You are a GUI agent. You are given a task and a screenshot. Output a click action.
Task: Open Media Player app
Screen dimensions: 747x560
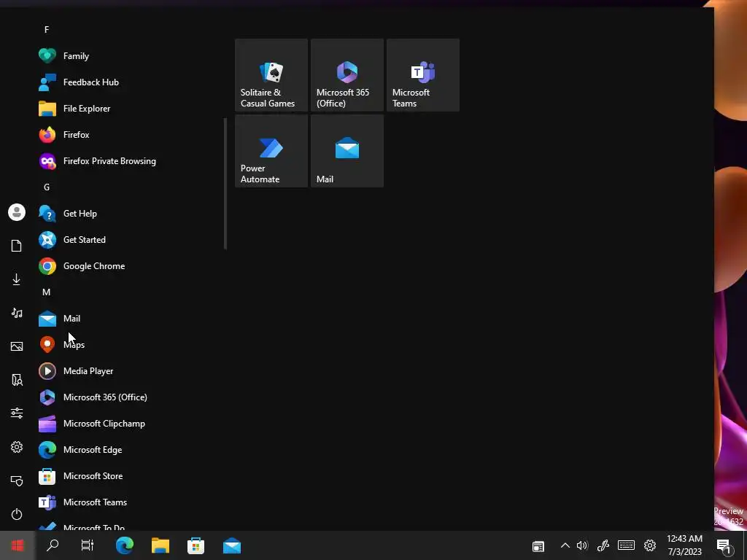tap(128, 370)
